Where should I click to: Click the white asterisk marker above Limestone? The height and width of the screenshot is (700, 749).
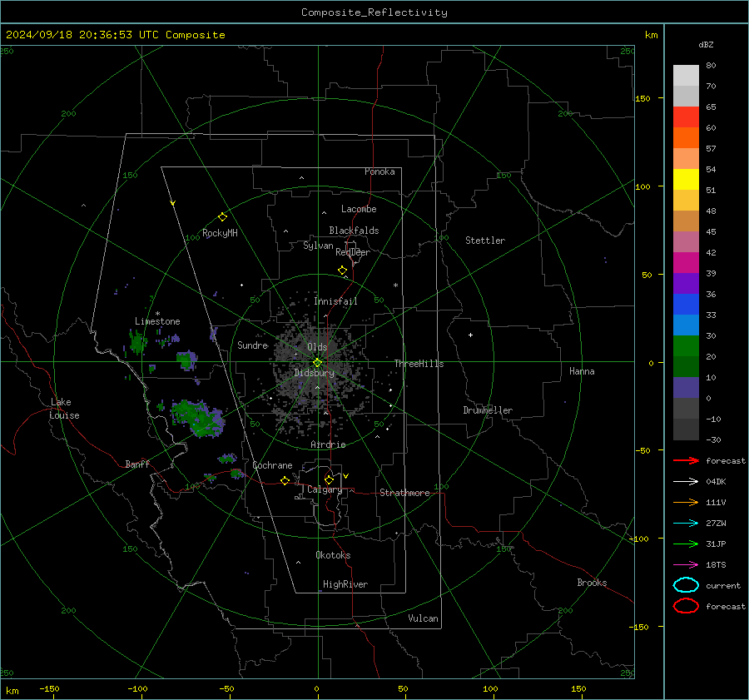(157, 314)
